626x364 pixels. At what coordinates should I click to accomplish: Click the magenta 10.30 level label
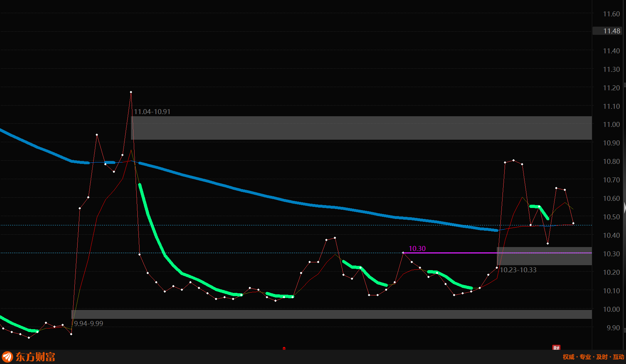417,248
